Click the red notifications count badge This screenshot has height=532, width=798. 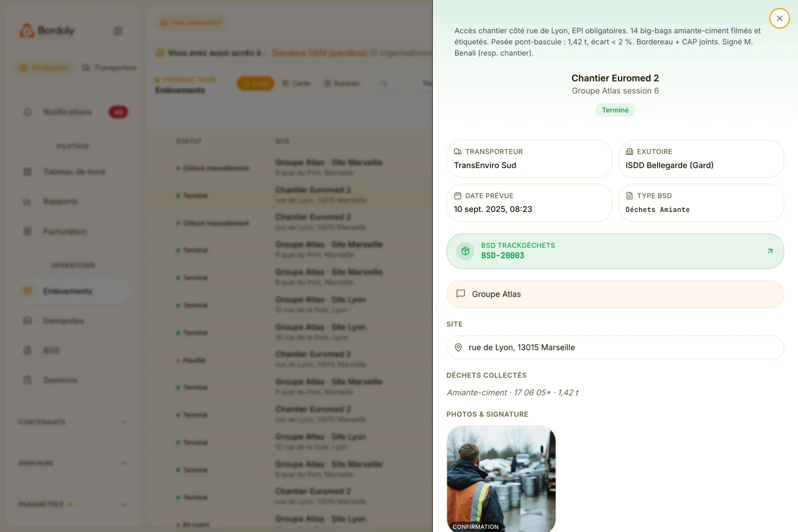pos(118,112)
